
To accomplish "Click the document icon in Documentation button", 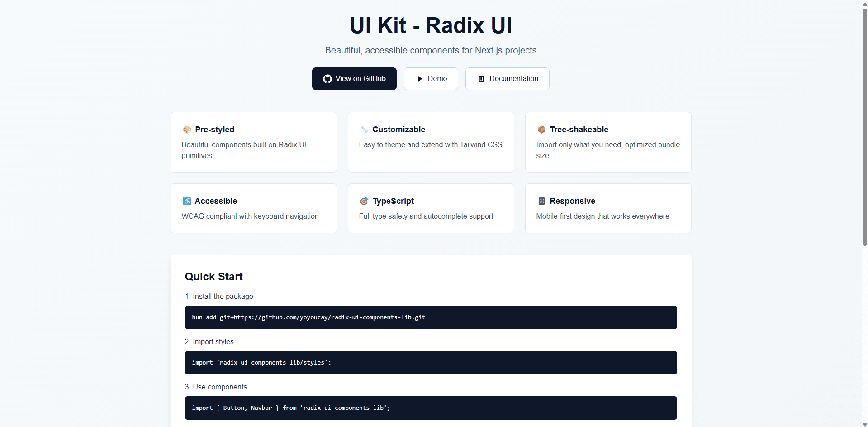I will point(481,78).
